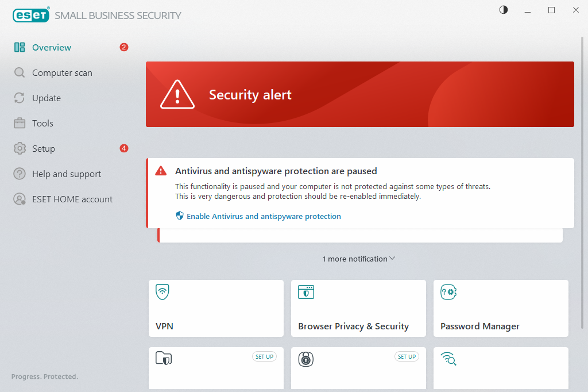Select Computer scan in the sidebar
The height and width of the screenshot is (392, 588).
62,73
